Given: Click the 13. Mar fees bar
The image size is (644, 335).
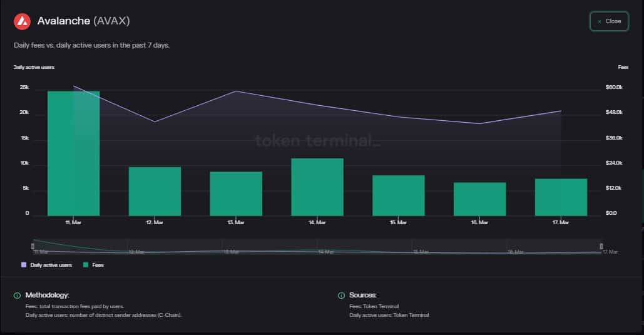Looking at the screenshot, I should click(236, 193).
